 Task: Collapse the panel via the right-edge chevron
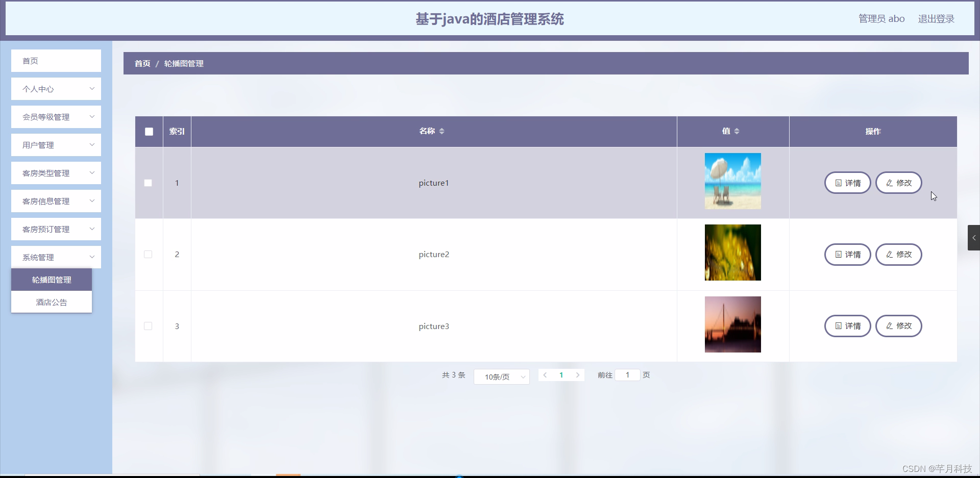point(974,237)
